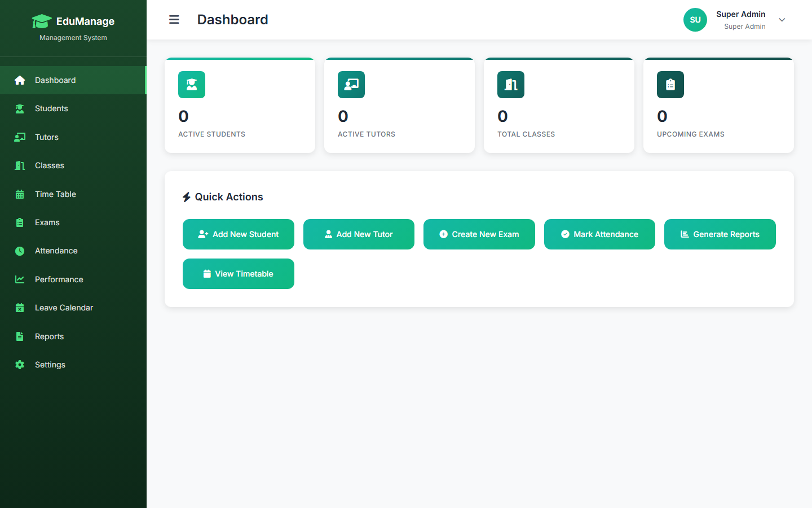Click the View Timetable button
This screenshot has height=508, width=812.
click(239, 274)
